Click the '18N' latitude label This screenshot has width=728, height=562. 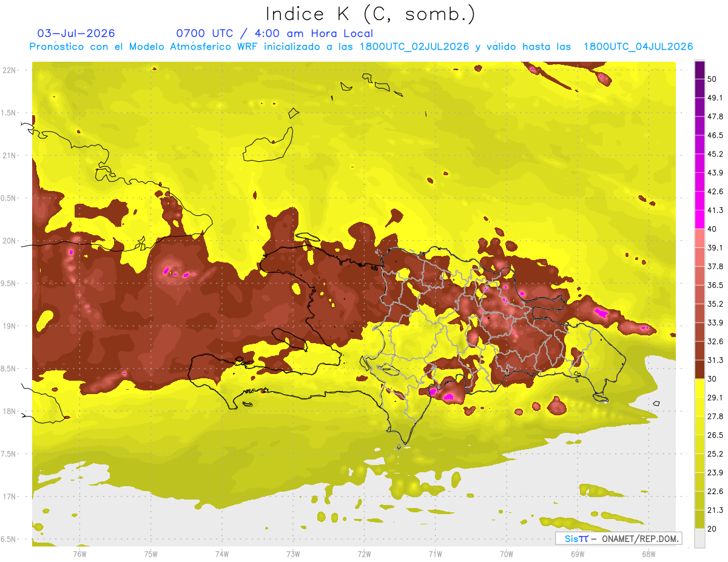(x=10, y=411)
